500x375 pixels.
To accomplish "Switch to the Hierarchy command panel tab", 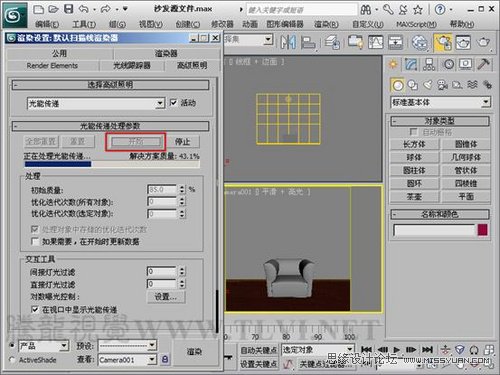I will [x=429, y=64].
